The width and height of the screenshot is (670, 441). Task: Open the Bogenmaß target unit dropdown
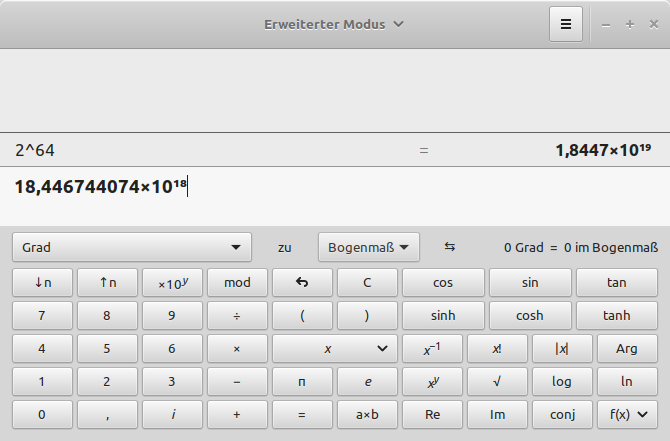(368, 247)
